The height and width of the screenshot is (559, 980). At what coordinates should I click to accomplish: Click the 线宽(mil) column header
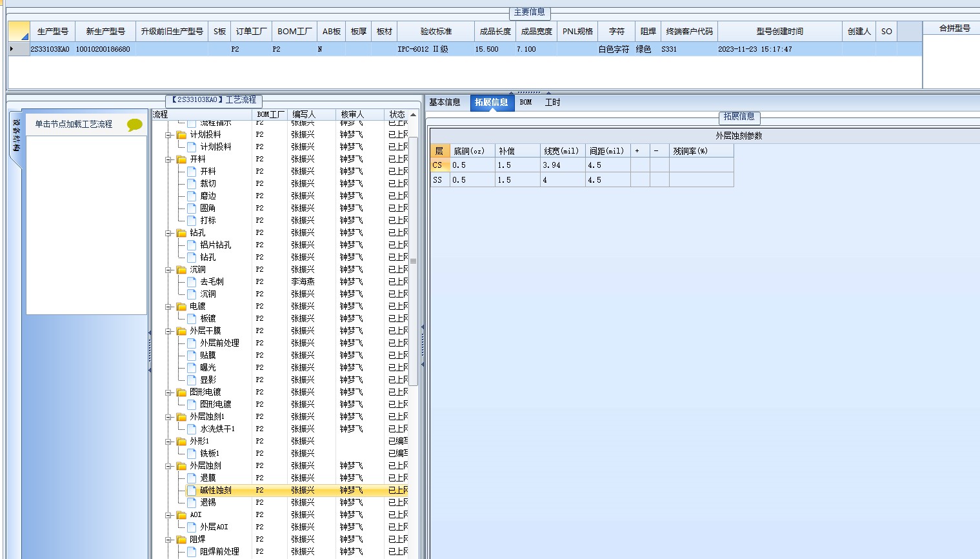562,151
